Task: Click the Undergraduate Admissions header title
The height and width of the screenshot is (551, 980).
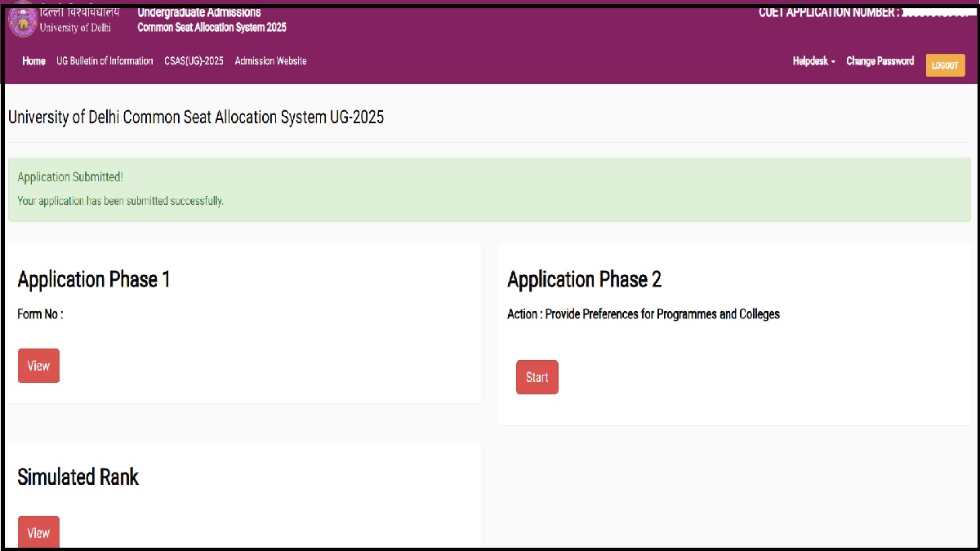Action: point(199,12)
